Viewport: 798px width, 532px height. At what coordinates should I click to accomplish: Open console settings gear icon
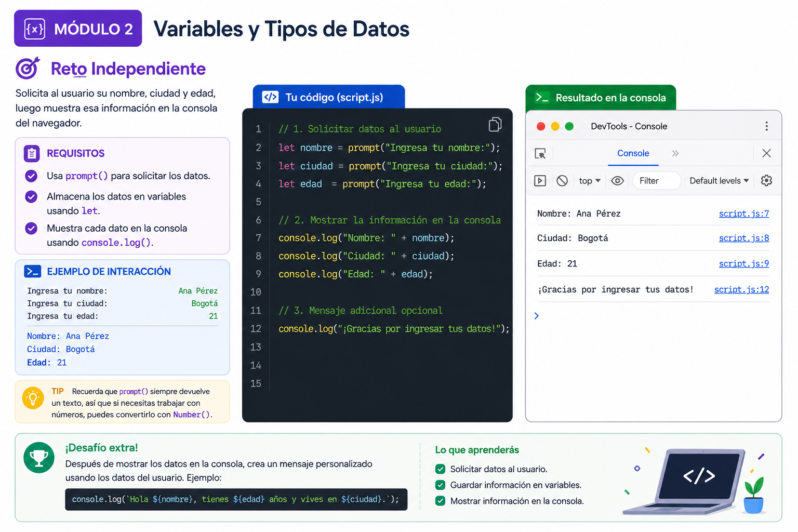pyautogui.click(x=766, y=180)
